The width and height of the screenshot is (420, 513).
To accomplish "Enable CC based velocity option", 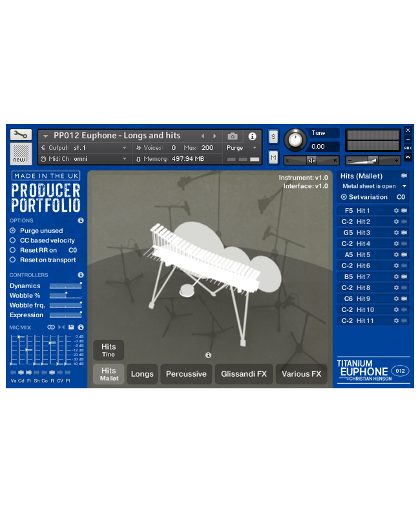I will 13,240.
